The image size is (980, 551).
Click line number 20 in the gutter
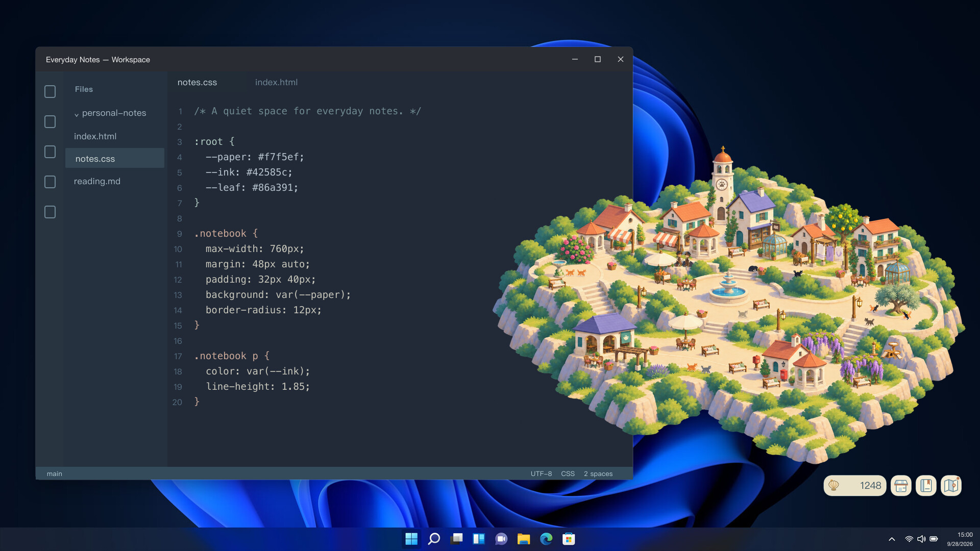pos(177,402)
